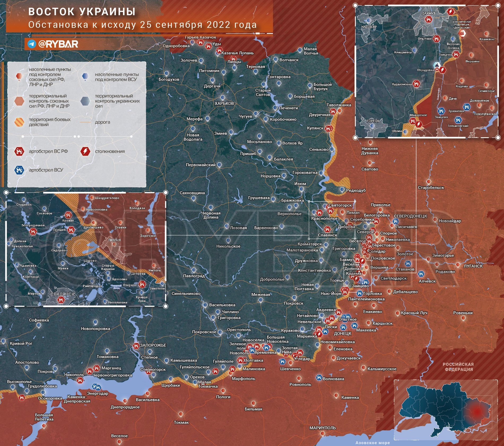
Task: Click the red settlement marker legend icon
Action: (19, 77)
